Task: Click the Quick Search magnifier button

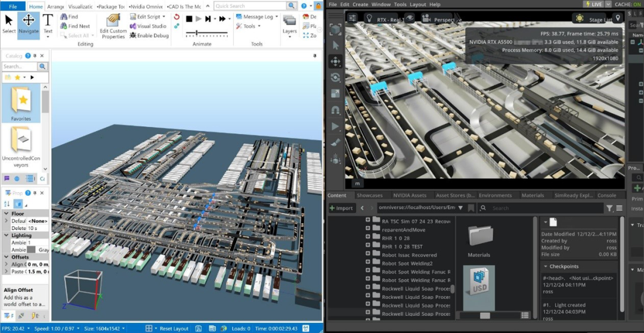Action: 292,6
